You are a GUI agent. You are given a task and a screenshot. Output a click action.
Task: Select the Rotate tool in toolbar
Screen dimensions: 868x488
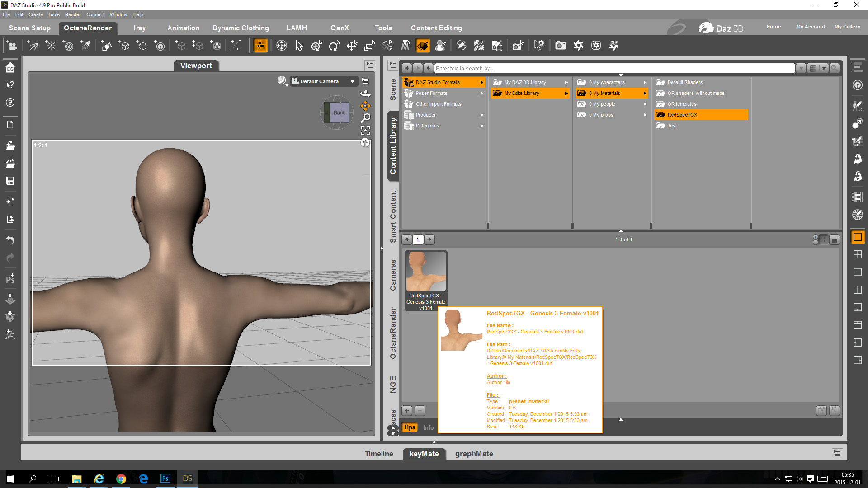point(334,45)
